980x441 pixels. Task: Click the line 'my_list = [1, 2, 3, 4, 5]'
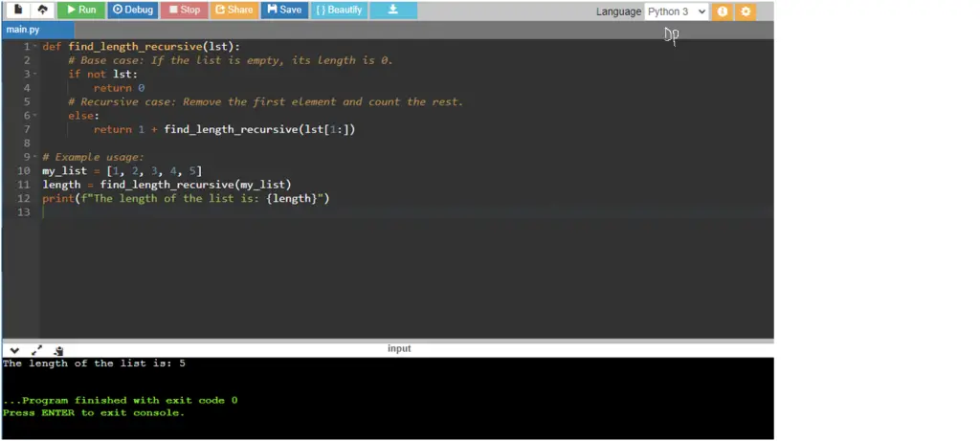tap(122, 170)
